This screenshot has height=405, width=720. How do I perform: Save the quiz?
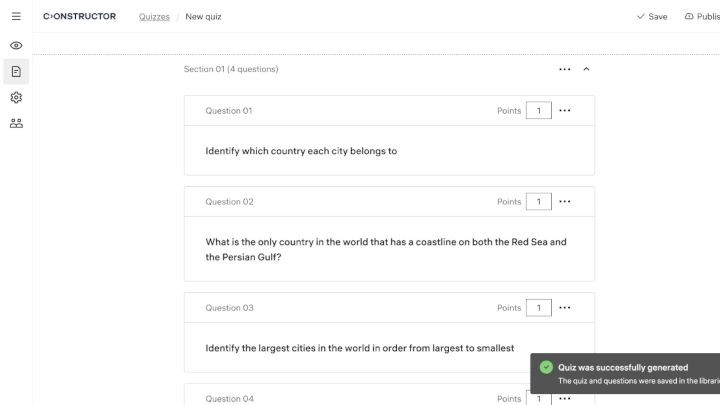coord(652,17)
